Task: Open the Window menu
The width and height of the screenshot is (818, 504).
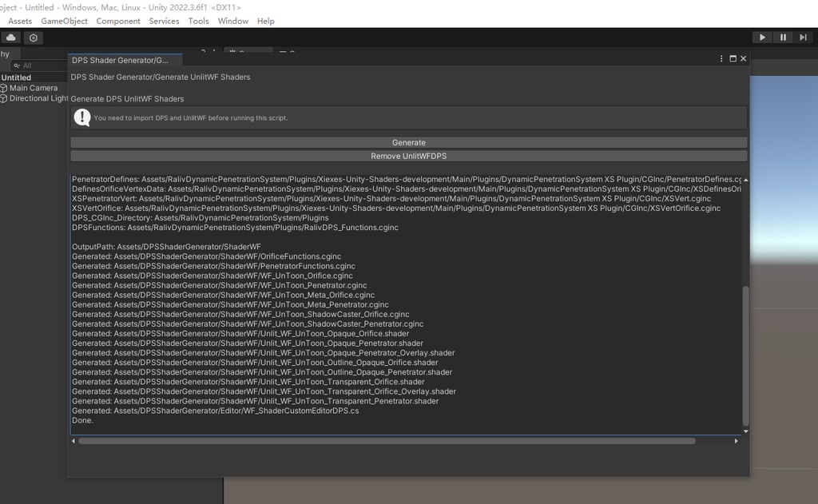Action: tap(232, 21)
